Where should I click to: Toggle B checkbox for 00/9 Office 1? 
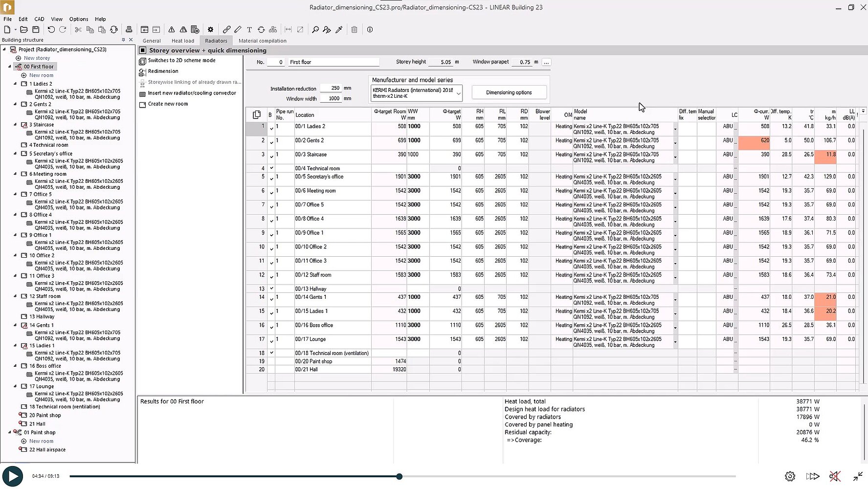click(x=271, y=236)
